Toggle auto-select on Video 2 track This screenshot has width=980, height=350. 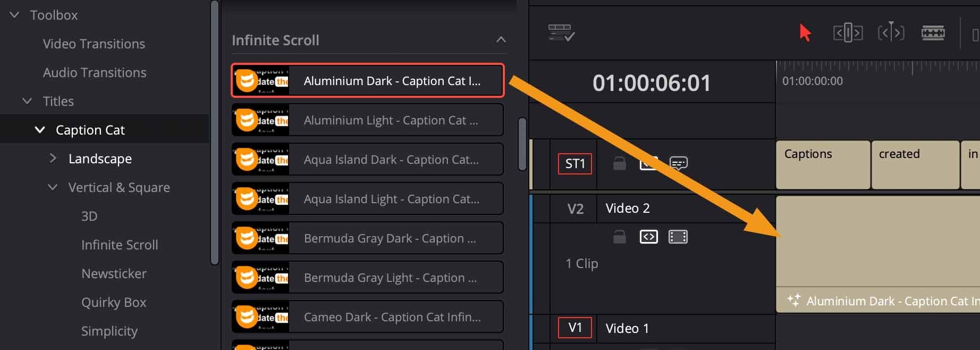649,237
